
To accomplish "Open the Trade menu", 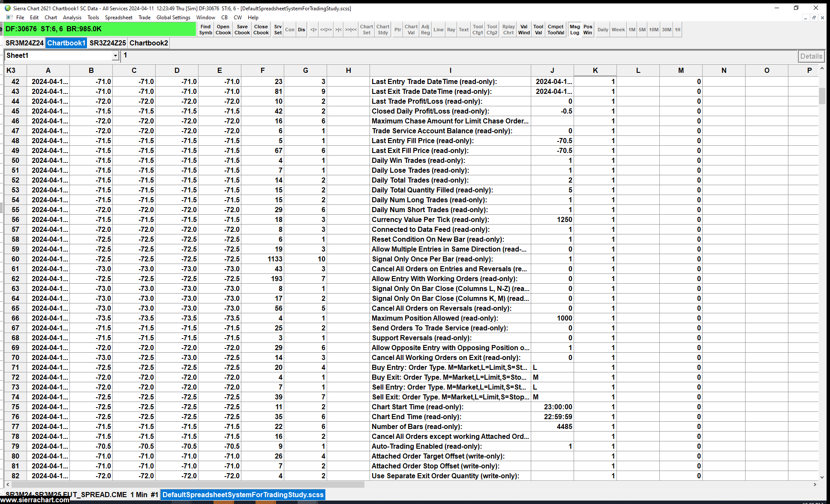I will pyautogui.click(x=144, y=18).
